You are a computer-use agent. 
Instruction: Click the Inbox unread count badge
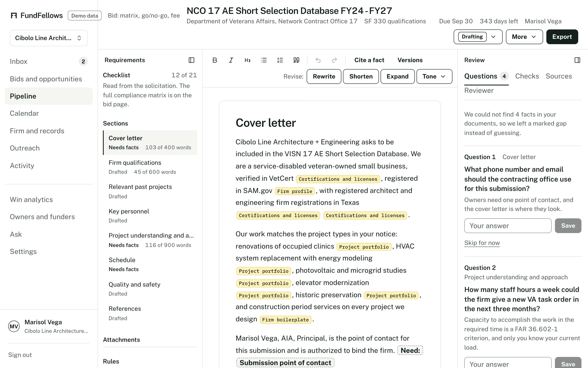[x=83, y=61]
